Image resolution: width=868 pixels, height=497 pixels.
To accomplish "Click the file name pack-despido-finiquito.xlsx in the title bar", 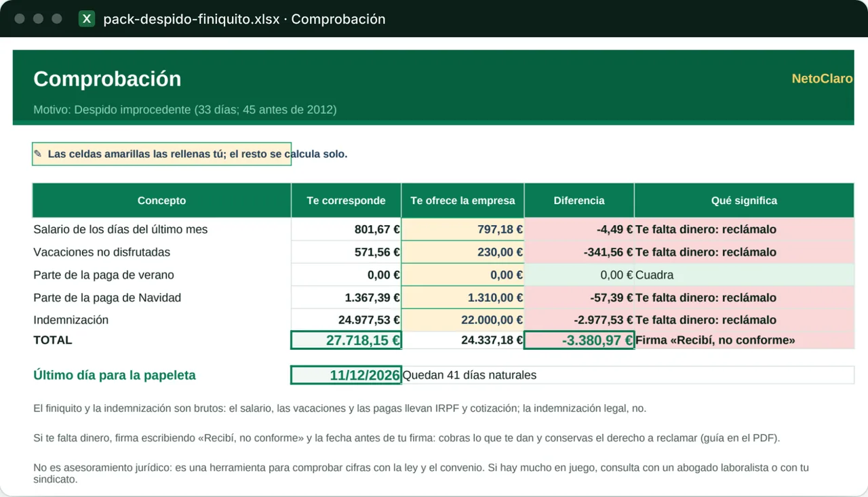I will 191,19.
